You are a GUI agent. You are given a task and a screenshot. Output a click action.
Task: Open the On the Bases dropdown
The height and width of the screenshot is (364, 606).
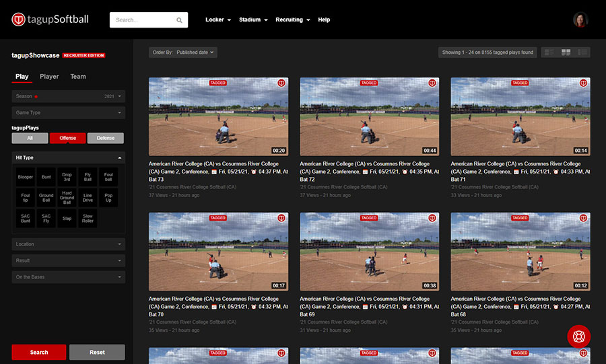tap(69, 277)
